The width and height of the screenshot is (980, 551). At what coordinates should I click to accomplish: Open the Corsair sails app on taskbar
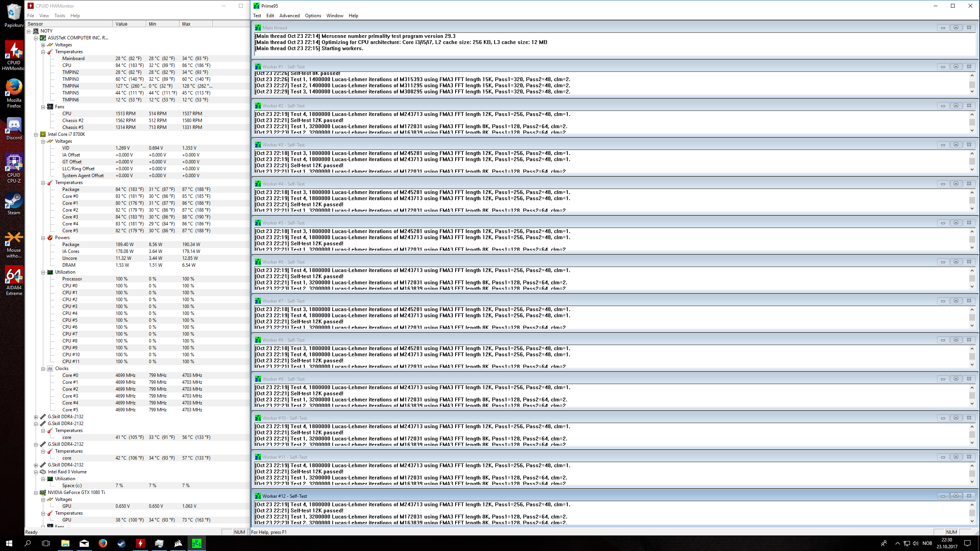tap(178, 543)
